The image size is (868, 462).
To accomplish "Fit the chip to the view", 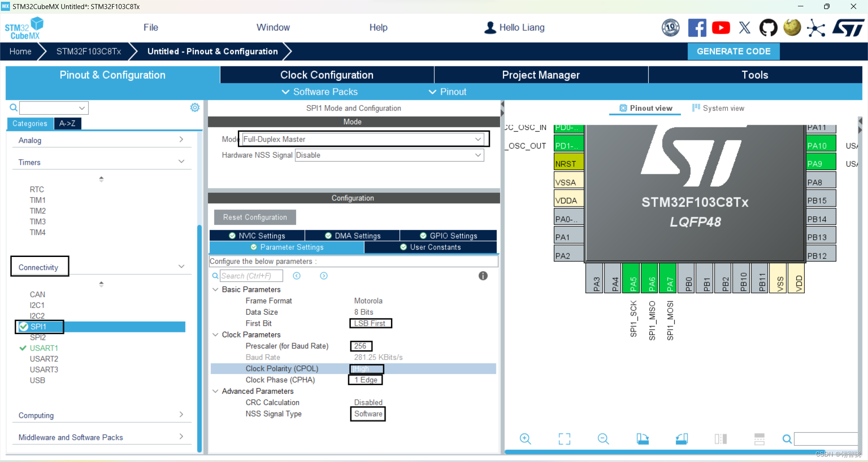I will [564, 439].
